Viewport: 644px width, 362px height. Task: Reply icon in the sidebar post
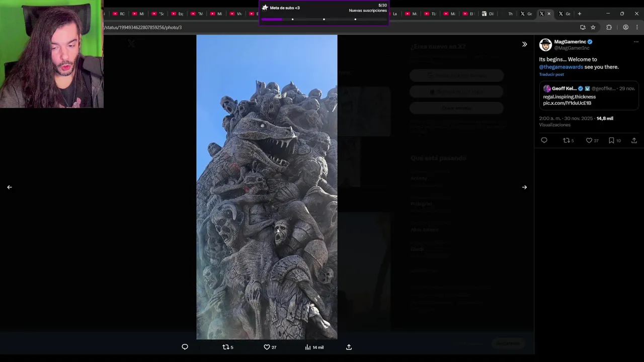tap(544, 140)
